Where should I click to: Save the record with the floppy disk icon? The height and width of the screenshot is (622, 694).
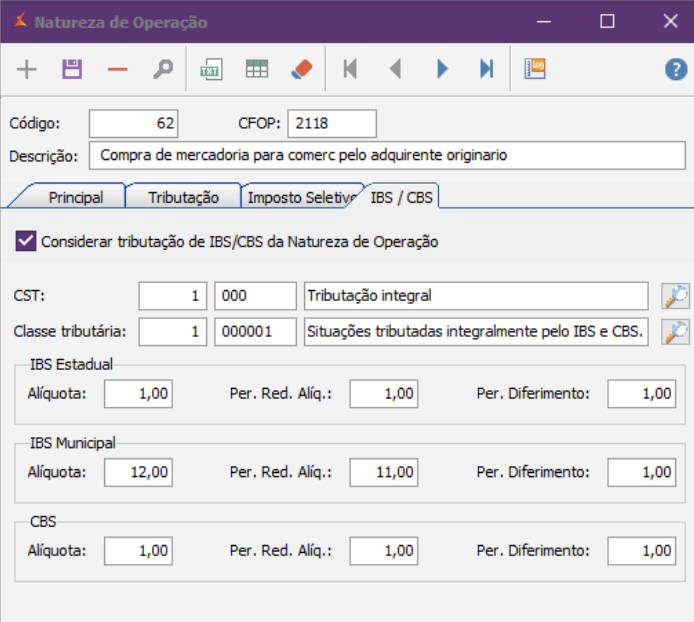[x=72, y=69]
